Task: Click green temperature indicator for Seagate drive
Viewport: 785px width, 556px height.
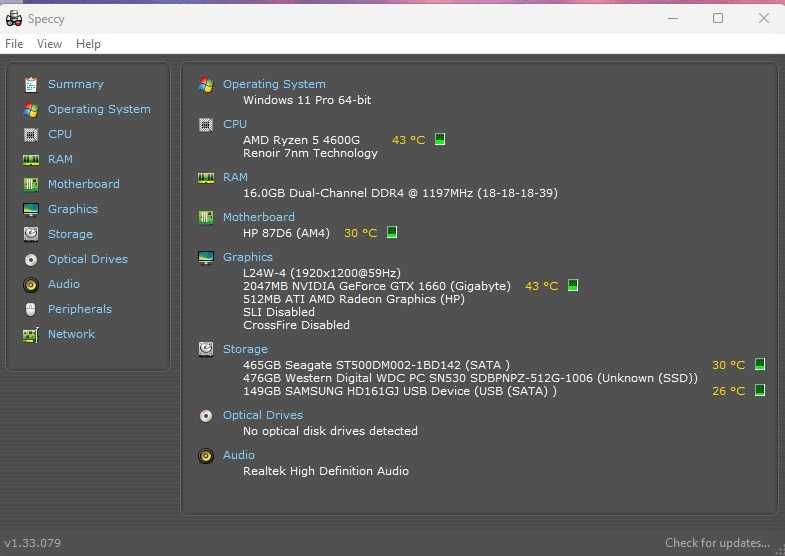Action: click(x=760, y=364)
